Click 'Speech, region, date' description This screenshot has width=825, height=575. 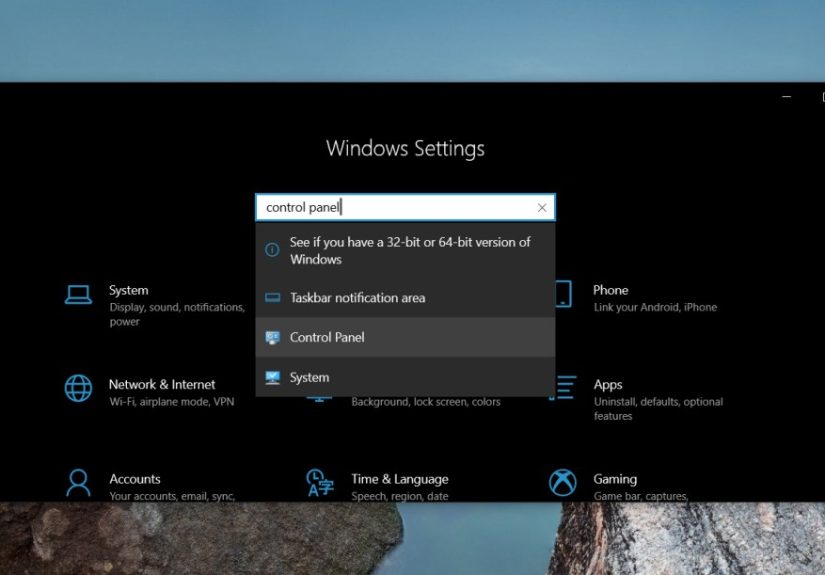(x=400, y=496)
